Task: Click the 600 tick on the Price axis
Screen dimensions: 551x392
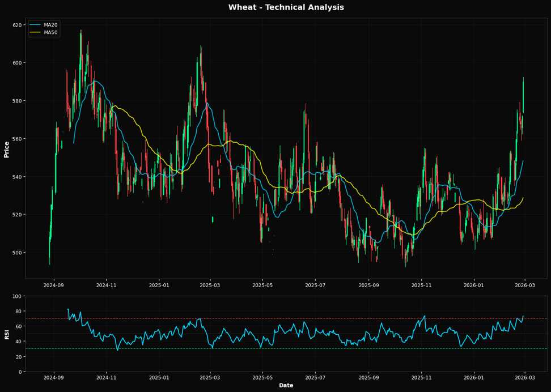Action: pyautogui.click(x=18, y=63)
